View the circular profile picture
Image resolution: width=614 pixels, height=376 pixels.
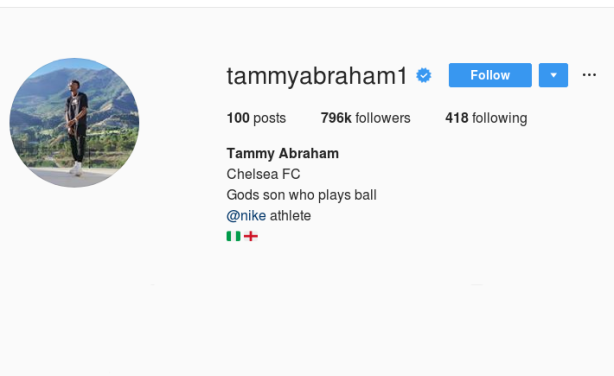(74, 123)
